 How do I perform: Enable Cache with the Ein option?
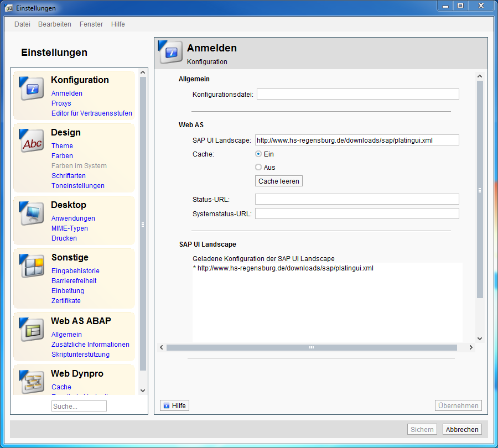point(258,154)
